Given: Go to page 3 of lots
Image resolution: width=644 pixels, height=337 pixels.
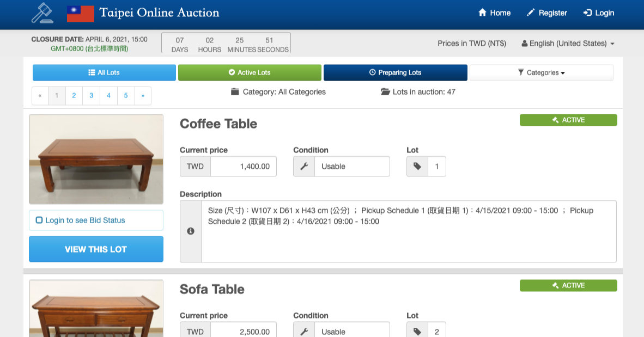Looking at the screenshot, I should [91, 96].
